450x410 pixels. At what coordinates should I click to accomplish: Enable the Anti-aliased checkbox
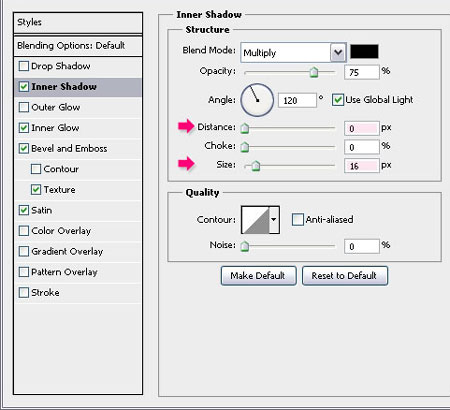pyautogui.click(x=298, y=220)
